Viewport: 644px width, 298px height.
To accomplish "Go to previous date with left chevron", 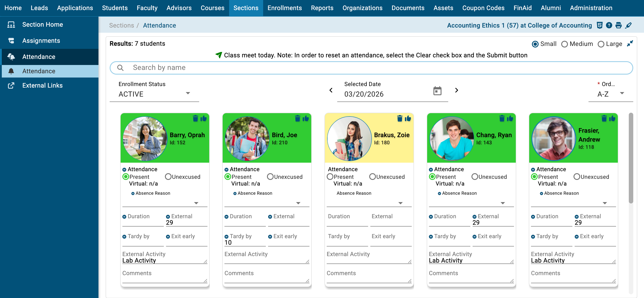I will (x=331, y=90).
